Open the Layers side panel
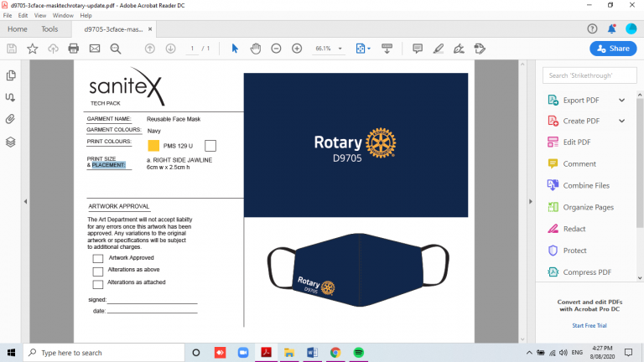Screen dimensions: 644x362 click(11, 142)
